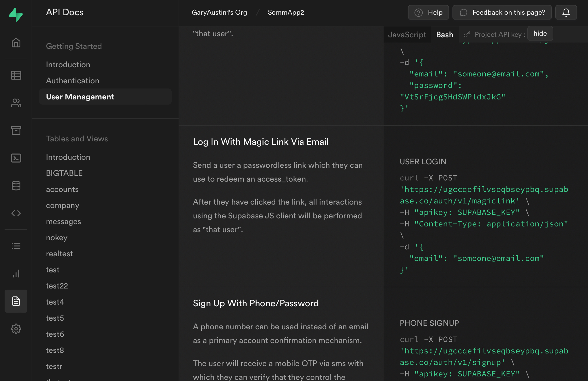Open the SQL Editor terminal icon
The width and height of the screenshot is (588, 381).
point(16,158)
